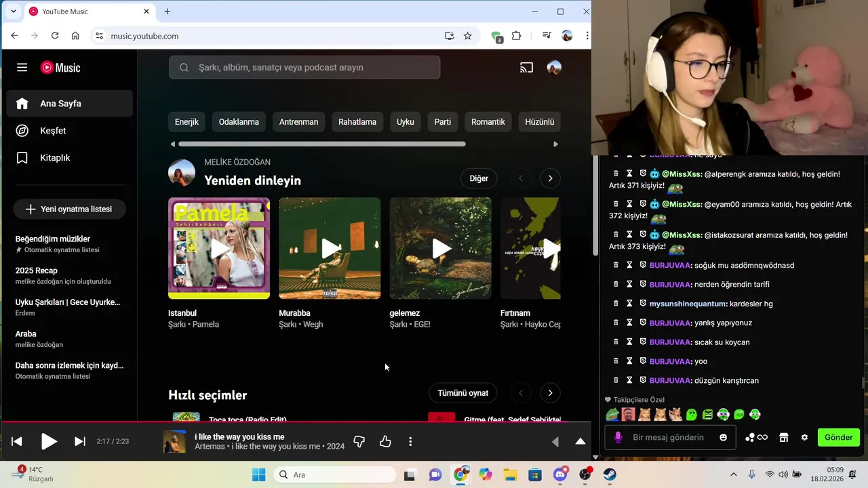Go to the browser home page

pyautogui.click(x=75, y=36)
